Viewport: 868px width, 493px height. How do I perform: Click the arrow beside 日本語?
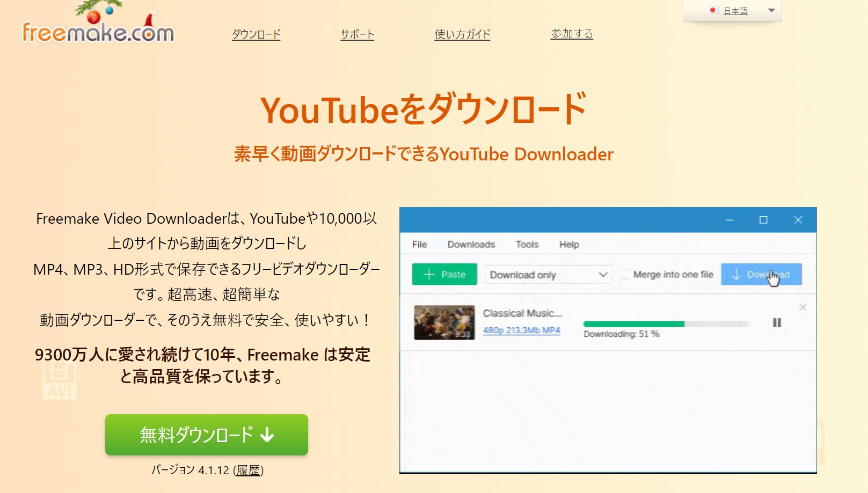(x=771, y=11)
